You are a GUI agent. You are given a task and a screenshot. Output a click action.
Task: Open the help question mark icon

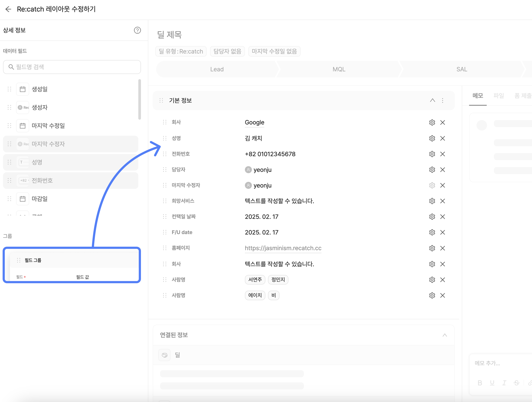[137, 30]
